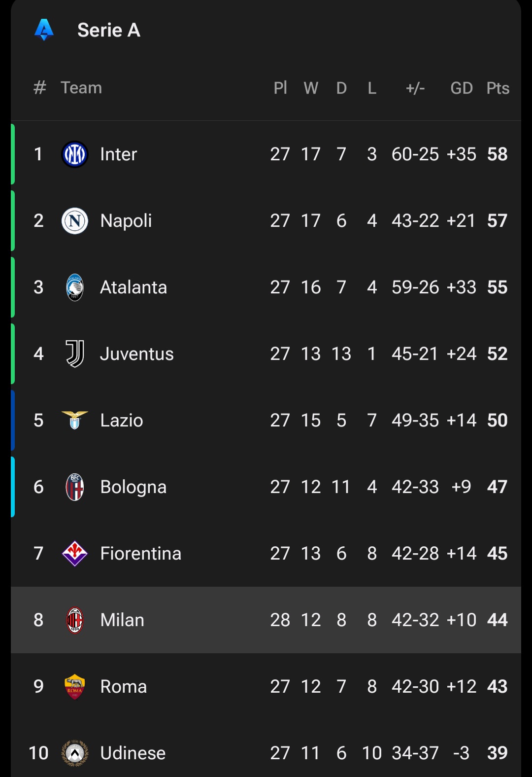Tap the Serie A league logo
The height and width of the screenshot is (777, 532).
point(44,30)
